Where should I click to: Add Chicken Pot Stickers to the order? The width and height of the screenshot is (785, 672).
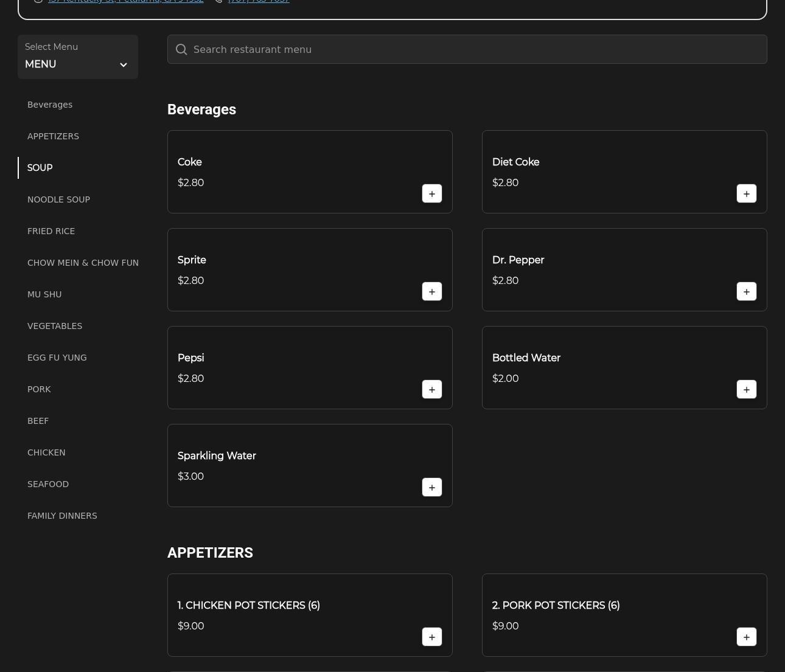tap(431, 637)
